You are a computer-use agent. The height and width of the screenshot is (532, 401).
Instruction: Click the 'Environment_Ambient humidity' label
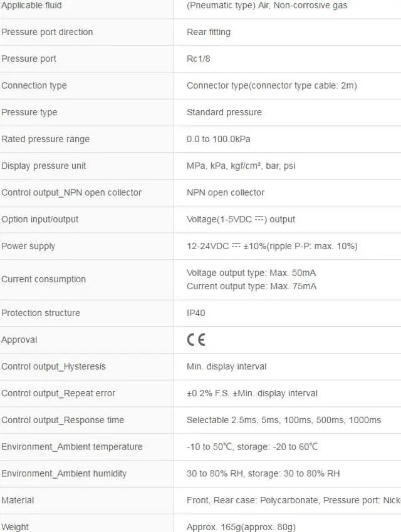point(64,474)
